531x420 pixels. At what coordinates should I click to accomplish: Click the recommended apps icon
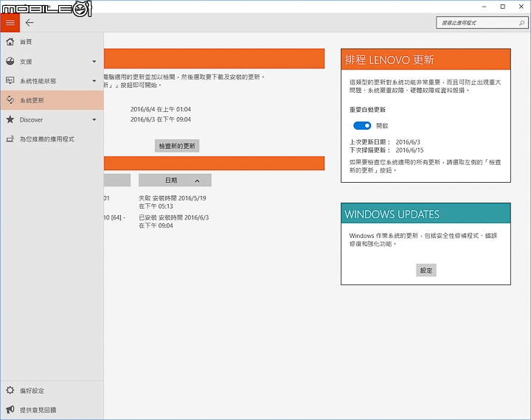[10, 139]
